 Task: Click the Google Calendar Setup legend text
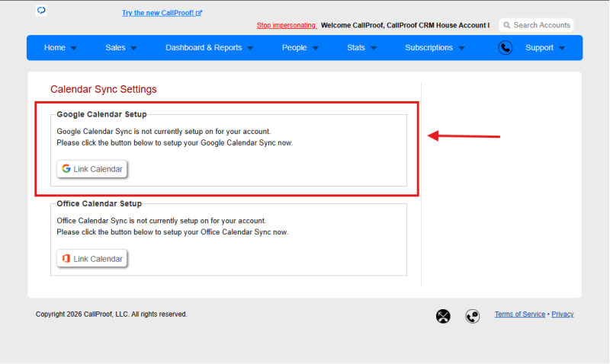[101, 114]
